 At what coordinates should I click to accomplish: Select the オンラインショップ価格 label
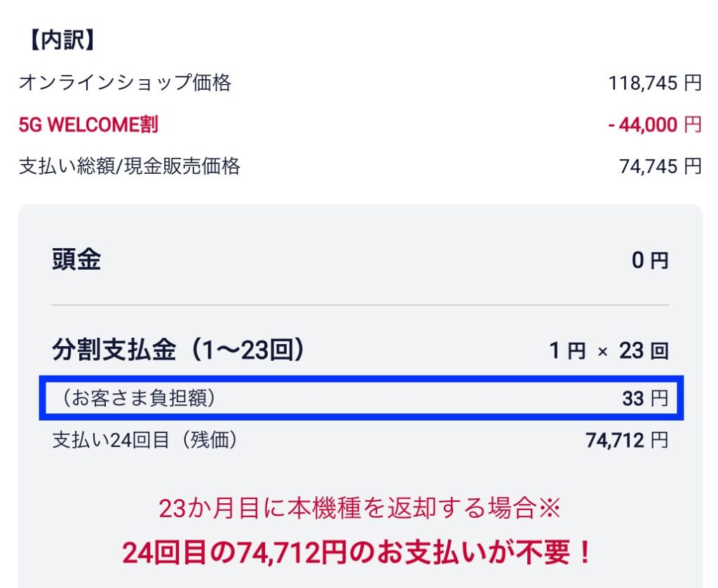coord(125,83)
